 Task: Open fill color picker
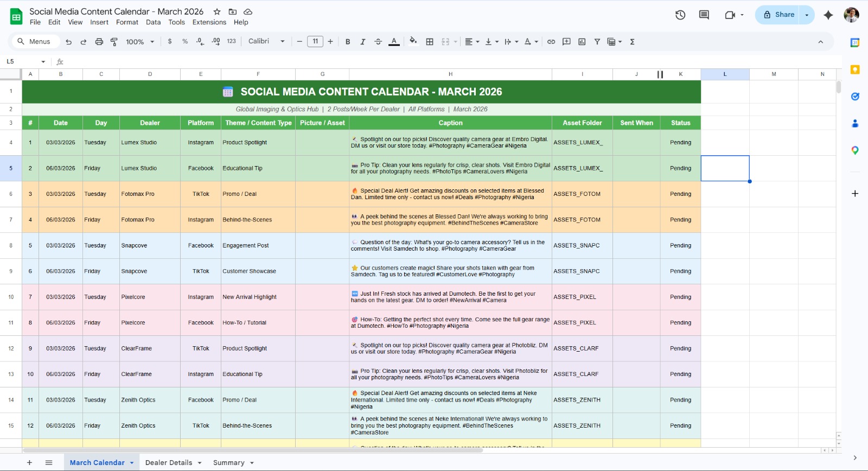413,41
